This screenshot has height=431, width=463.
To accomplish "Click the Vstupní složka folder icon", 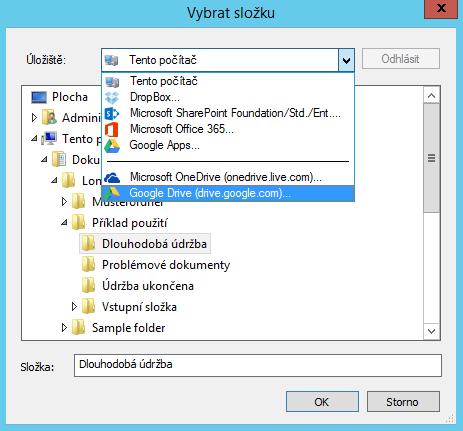I will pos(89,306).
